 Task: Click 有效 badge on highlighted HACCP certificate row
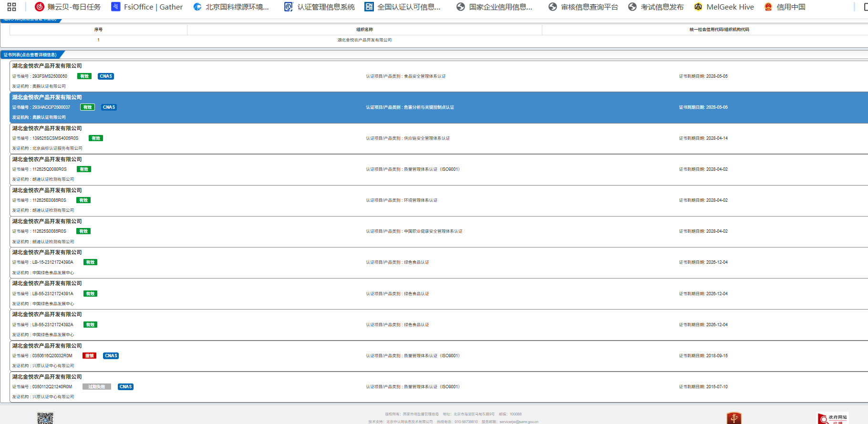click(87, 107)
